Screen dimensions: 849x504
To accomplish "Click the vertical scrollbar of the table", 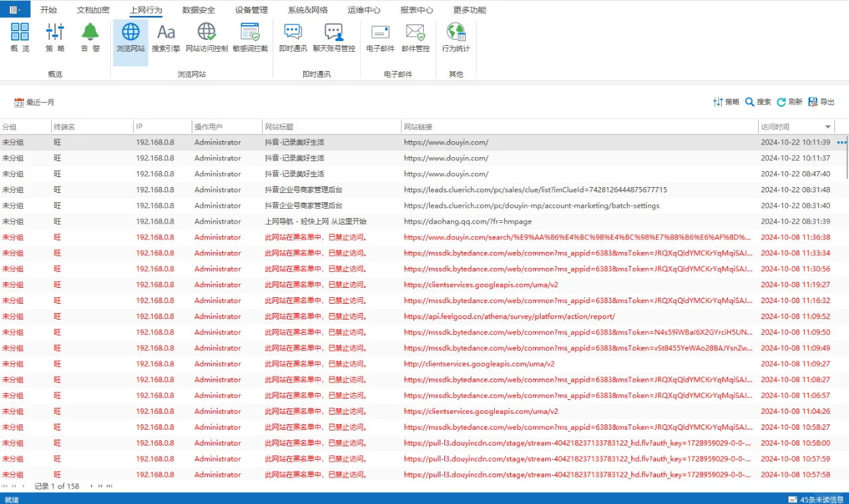I will (x=848, y=157).
